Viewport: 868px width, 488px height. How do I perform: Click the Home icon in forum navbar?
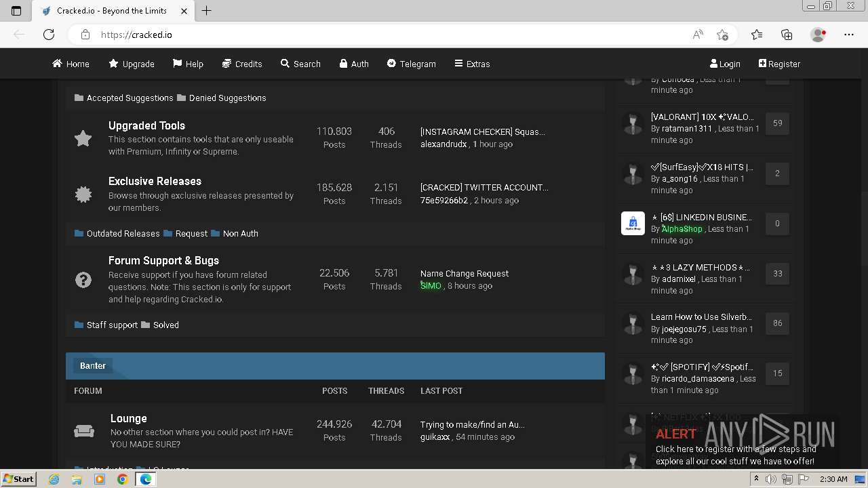(57, 64)
